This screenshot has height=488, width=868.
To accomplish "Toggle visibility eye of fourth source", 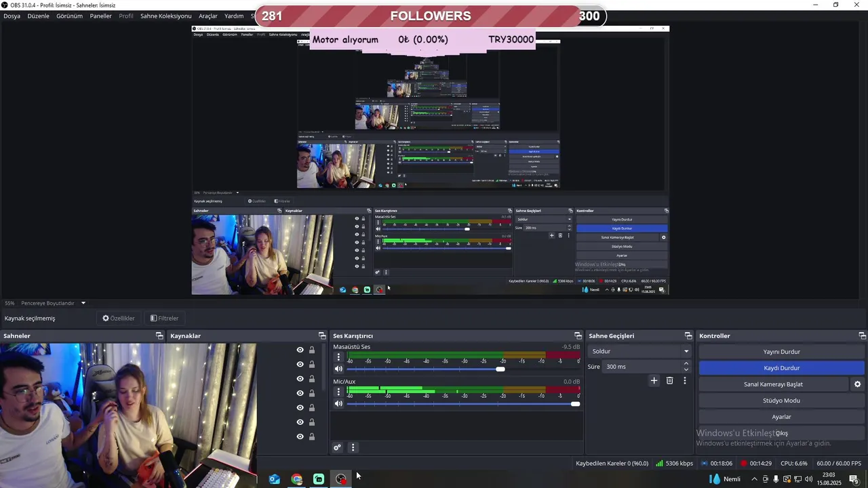I will point(300,393).
